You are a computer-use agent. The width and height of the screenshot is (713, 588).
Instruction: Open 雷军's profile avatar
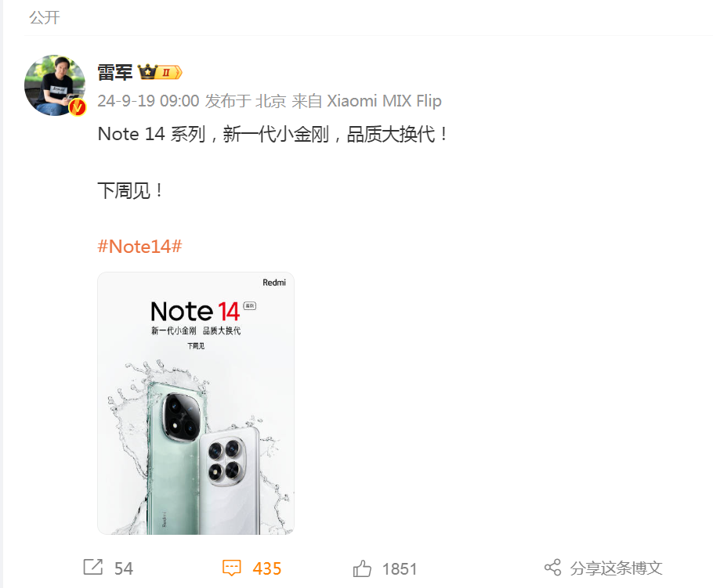point(55,85)
